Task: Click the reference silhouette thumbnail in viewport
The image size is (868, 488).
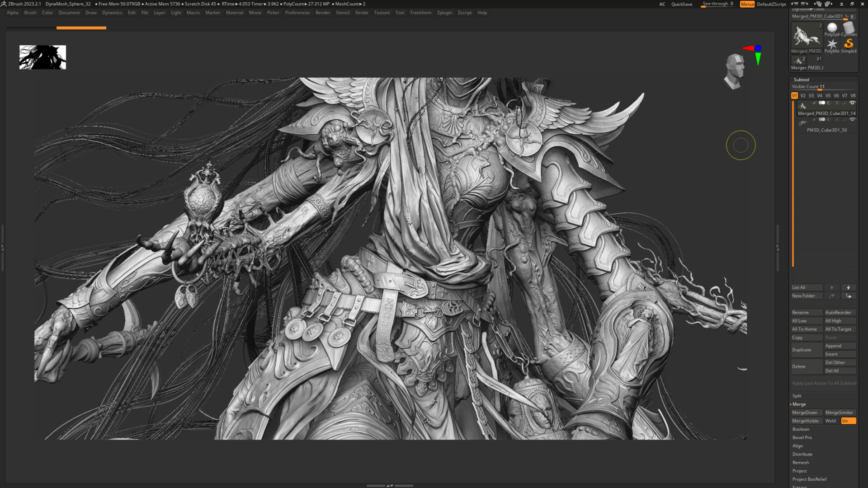Action: tap(42, 57)
